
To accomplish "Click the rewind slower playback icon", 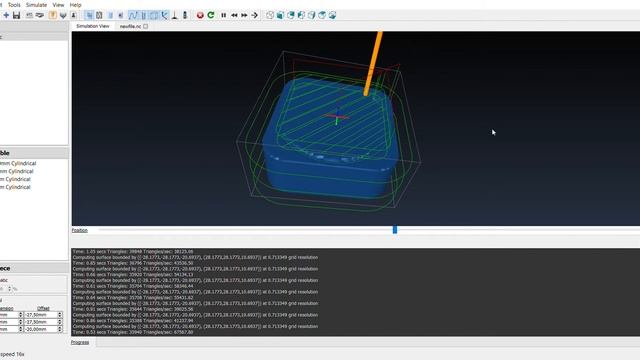I will coord(234,15).
